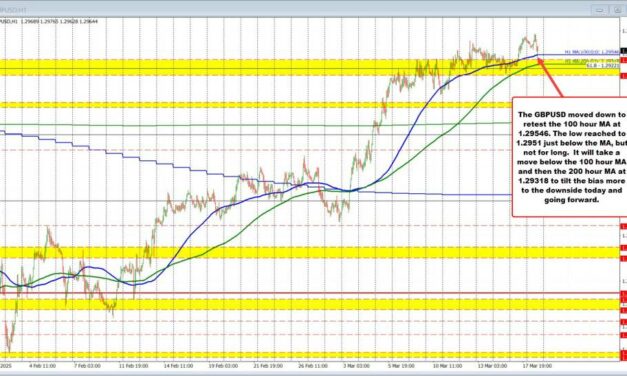Image resolution: width=627 pixels, height=376 pixels.
Task: Click the 13 Mar 03:00 time label
Action: point(493,366)
